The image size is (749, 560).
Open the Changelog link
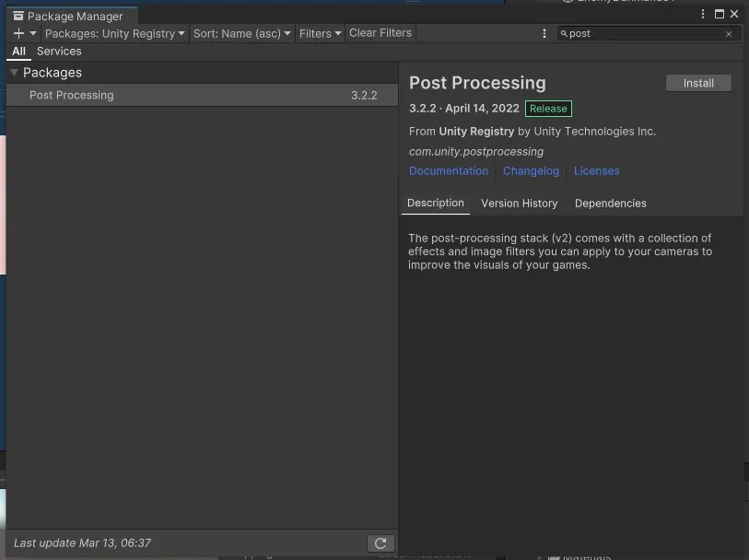(531, 171)
